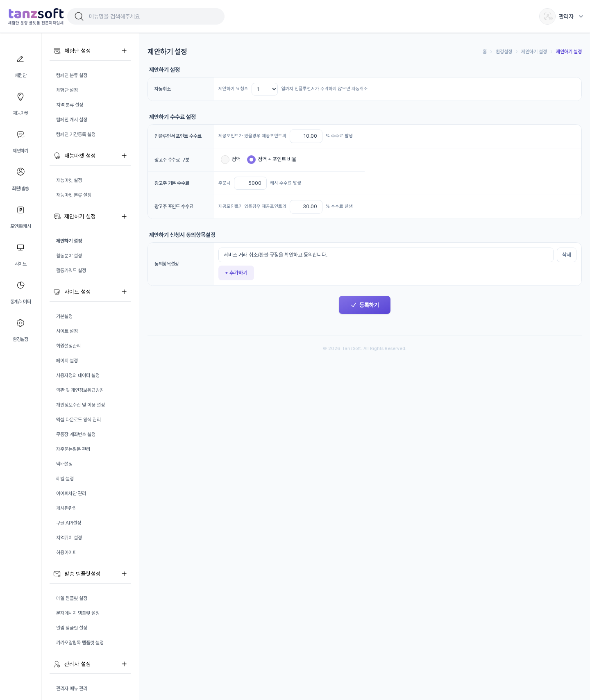Viewport: 590px width, 700px height.
Task: Open the 제안하기 chat icon in sidebar
Action: point(20,134)
